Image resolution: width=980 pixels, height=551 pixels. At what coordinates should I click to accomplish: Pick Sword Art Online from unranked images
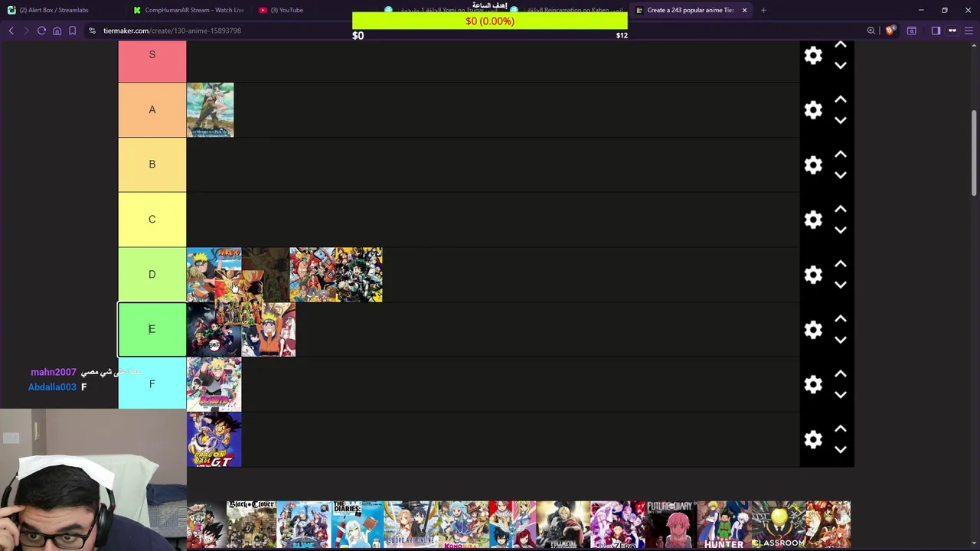[410, 525]
